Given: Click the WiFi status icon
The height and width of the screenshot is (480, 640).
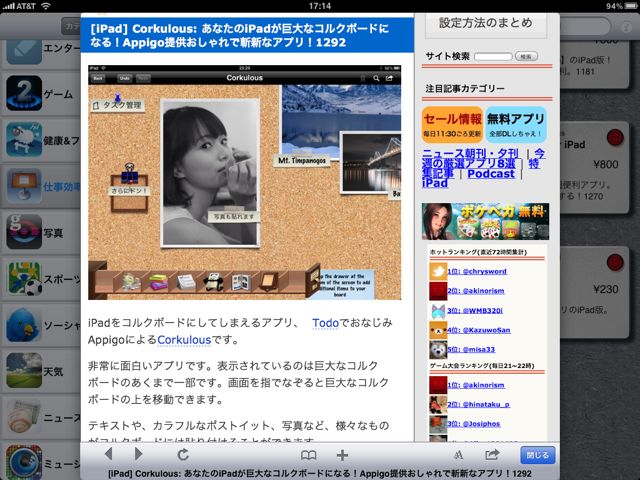Looking at the screenshot, I should pos(46,6).
